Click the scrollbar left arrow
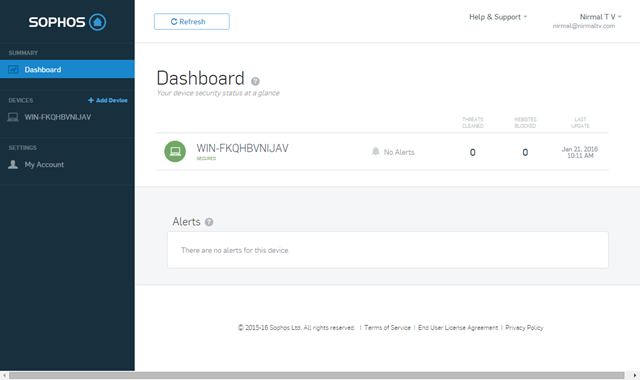640x380 pixels. [x=4, y=376]
